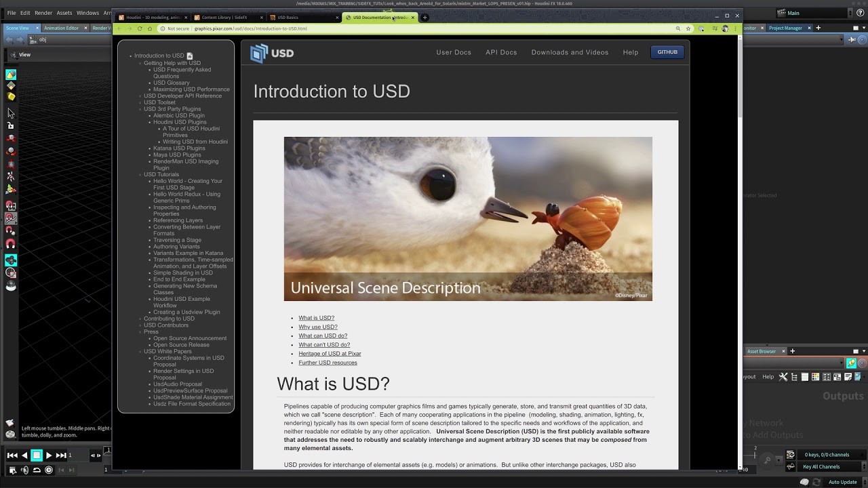Play backward in Houdini playbar
Screen dimensions: 868x488
click(x=24, y=455)
